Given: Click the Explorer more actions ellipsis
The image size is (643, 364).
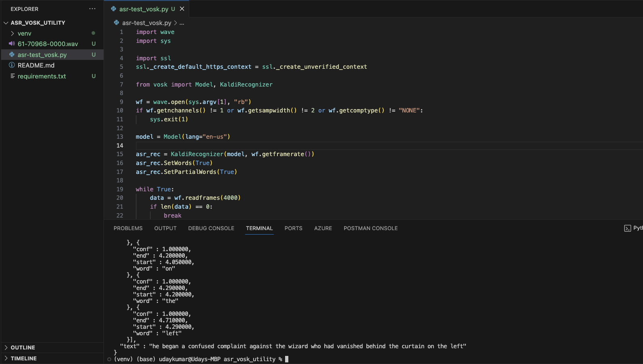Looking at the screenshot, I should pyautogui.click(x=92, y=9).
